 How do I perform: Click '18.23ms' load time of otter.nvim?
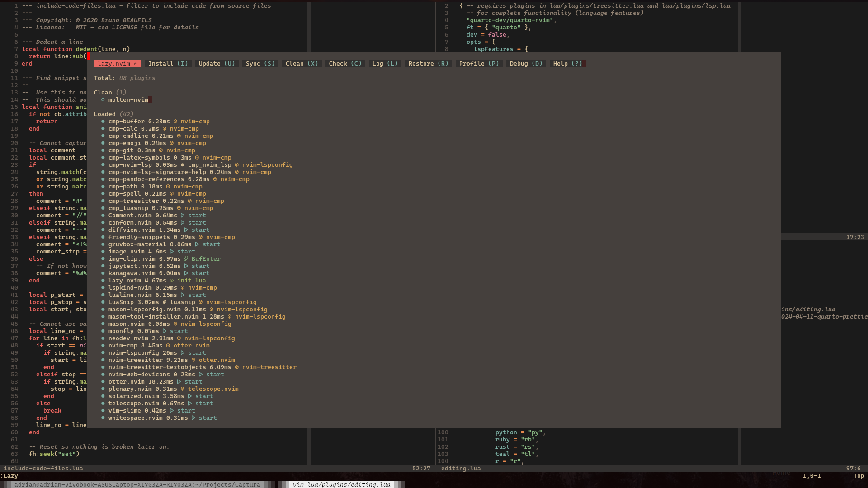click(x=161, y=382)
